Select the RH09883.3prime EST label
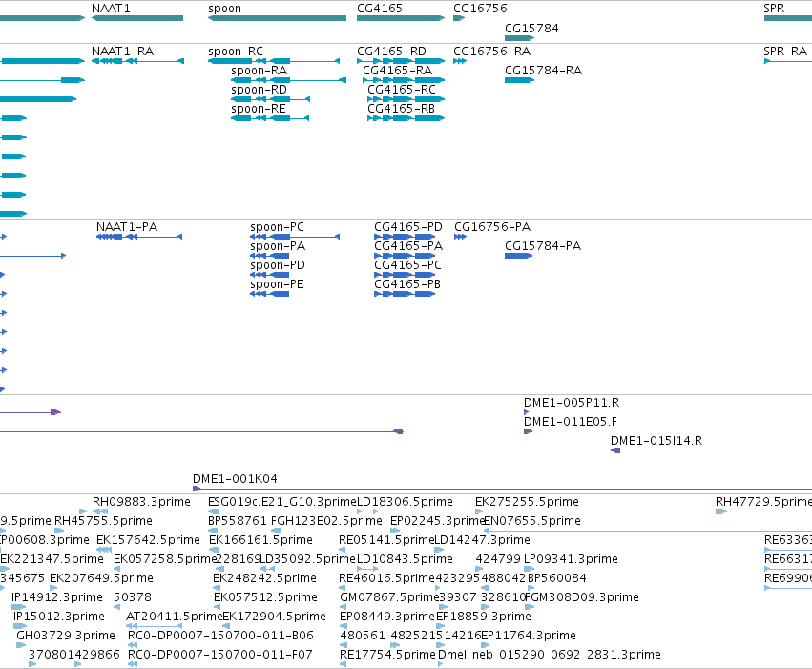The width and height of the screenshot is (812, 669). (x=141, y=502)
